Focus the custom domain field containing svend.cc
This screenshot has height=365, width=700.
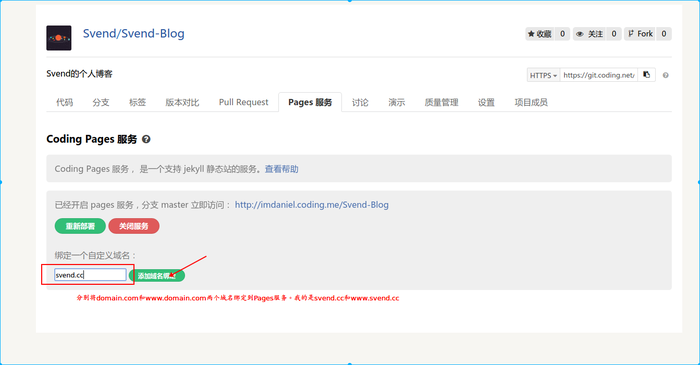coord(90,275)
